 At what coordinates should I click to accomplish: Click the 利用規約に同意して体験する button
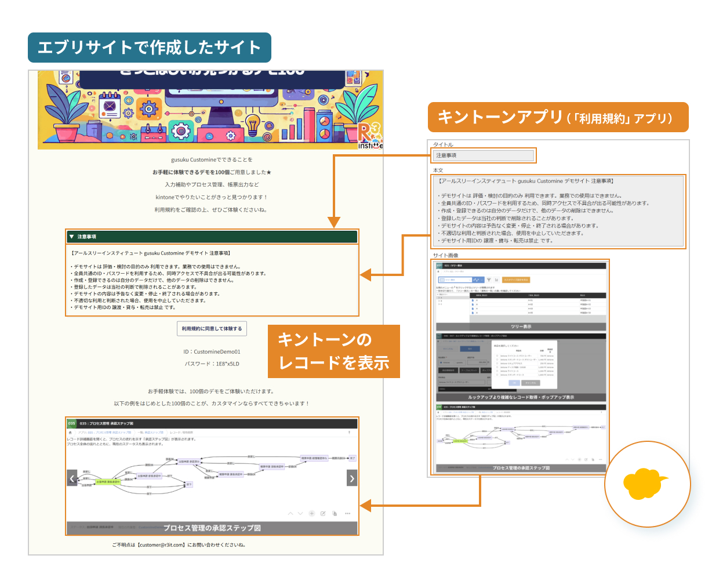[212, 329]
